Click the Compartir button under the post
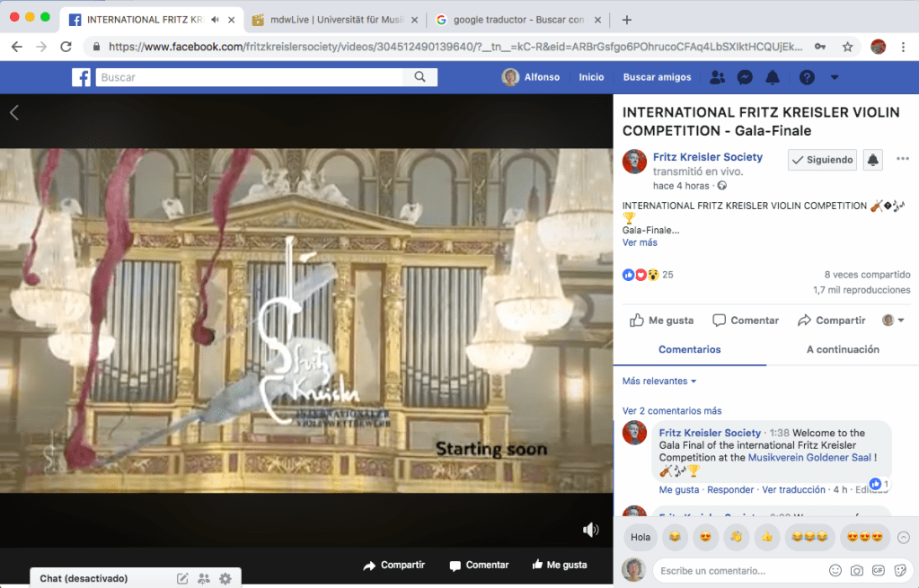Screen dimensions: 919x588 pyautogui.click(x=832, y=320)
